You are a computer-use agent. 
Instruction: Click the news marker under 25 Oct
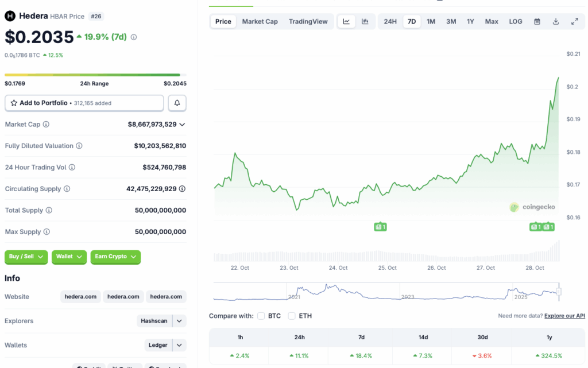[380, 227]
